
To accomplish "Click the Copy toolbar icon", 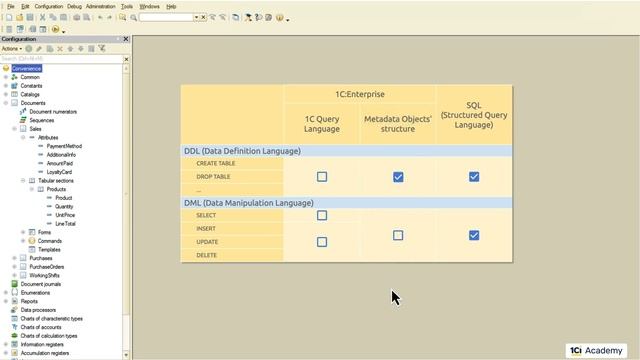I will (53, 18).
